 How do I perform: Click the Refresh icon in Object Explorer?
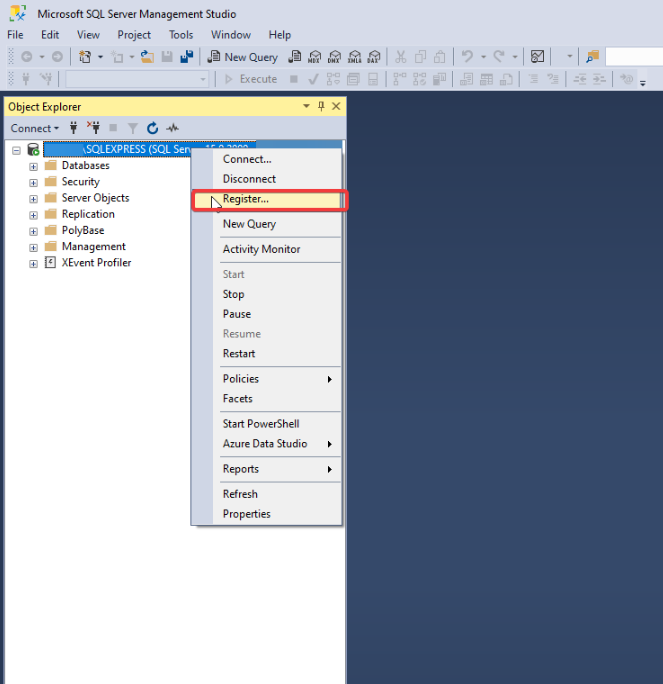point(152,128)
